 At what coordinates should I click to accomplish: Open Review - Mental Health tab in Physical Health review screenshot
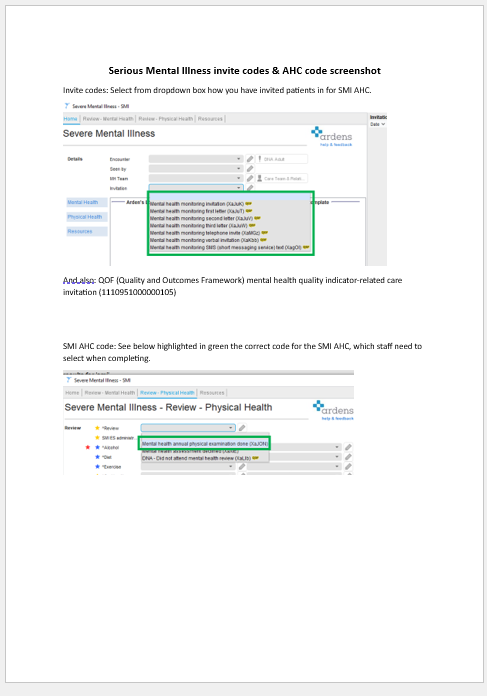pos(110,393)
